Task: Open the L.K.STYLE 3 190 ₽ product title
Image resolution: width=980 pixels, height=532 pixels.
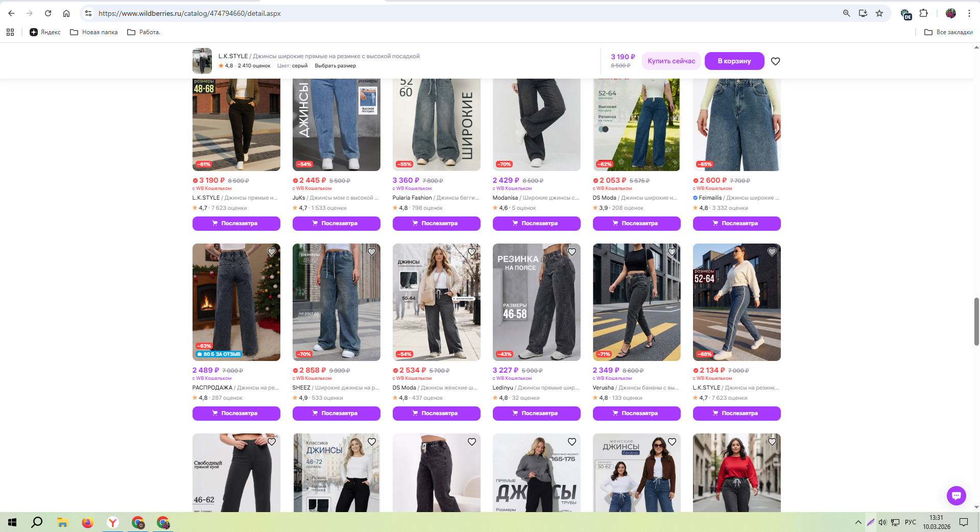Action: [235, 198]
